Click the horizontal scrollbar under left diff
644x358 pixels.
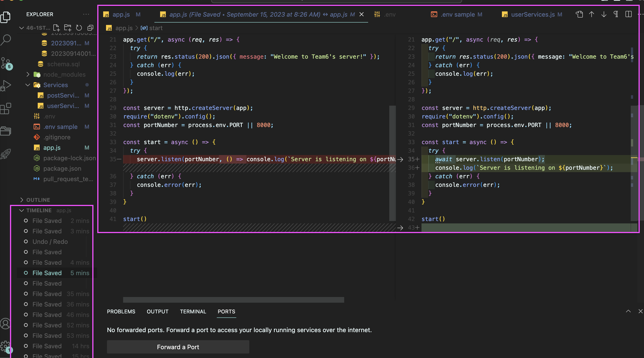tap(233, 299)
